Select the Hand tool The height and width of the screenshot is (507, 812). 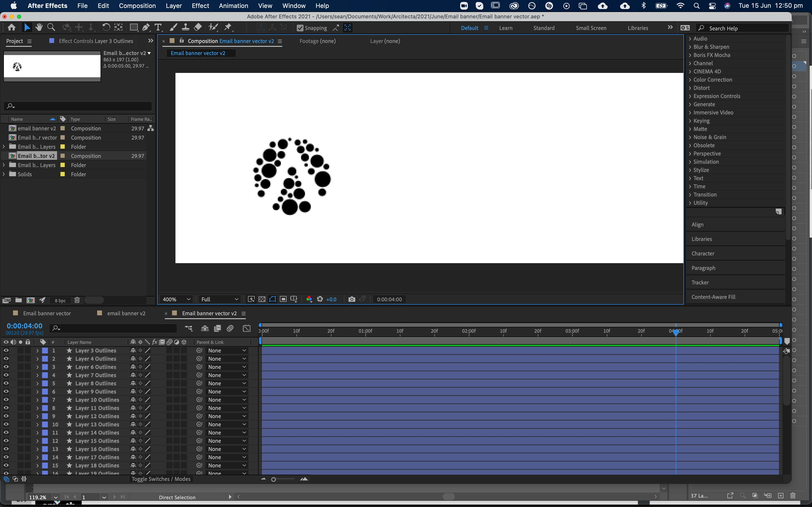(39, 28)
